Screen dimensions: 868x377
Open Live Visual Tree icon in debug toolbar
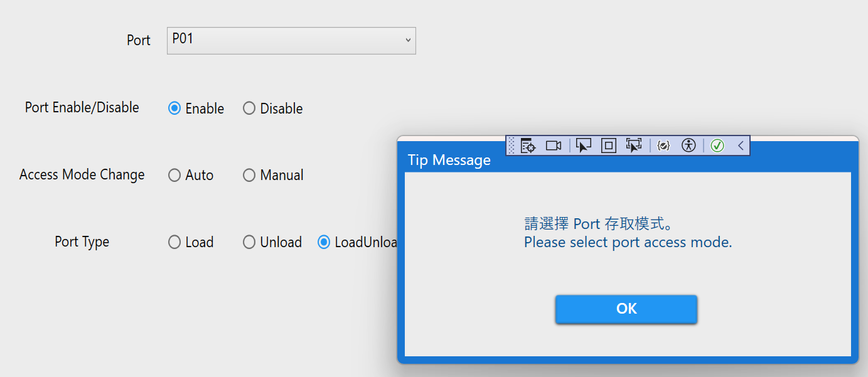[528, 146]
